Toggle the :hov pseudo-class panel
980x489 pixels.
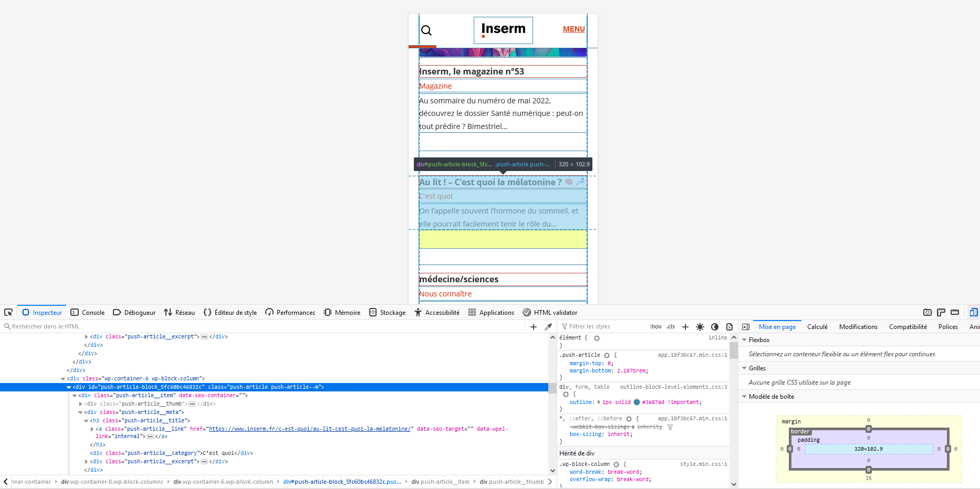656,326
